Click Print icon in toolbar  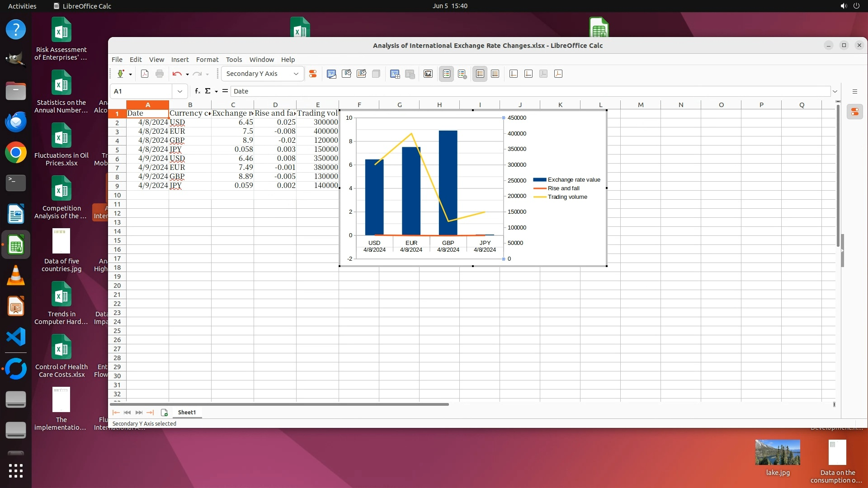click(x=160, y=74)
